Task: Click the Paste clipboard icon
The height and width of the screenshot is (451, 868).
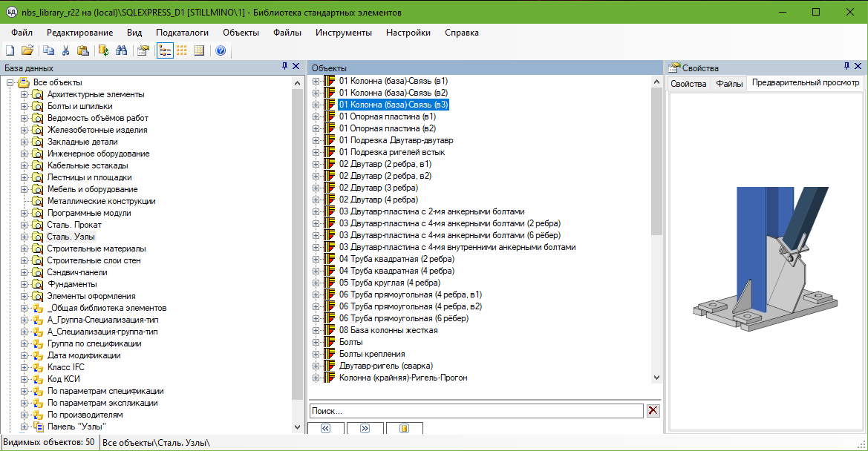Action: 83,51
